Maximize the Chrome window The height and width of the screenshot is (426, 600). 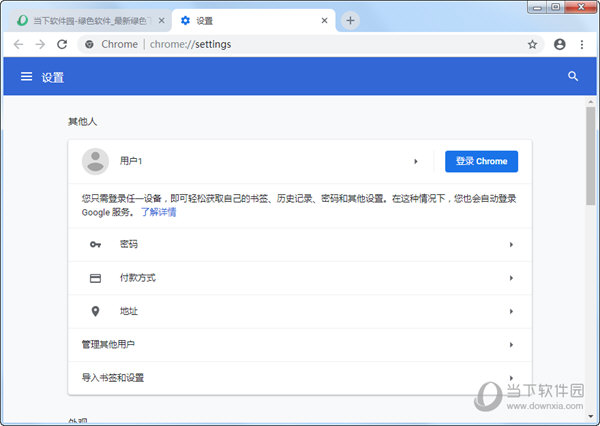[556, 7]
